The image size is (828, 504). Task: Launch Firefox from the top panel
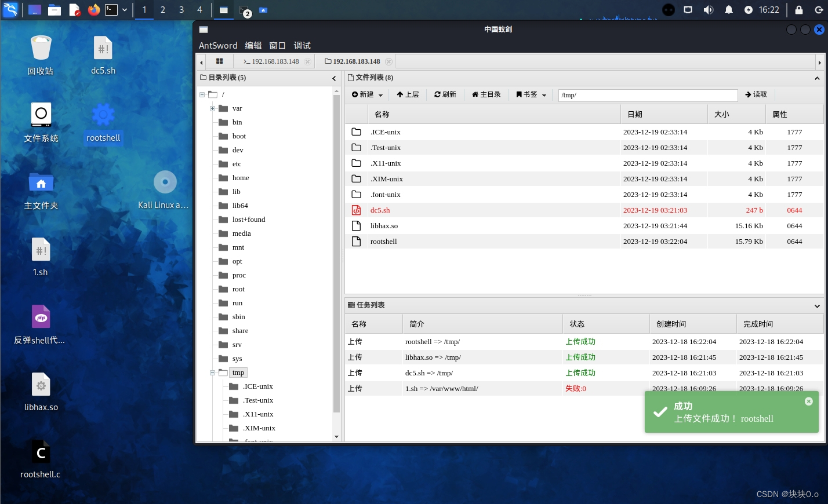[93, 10]
